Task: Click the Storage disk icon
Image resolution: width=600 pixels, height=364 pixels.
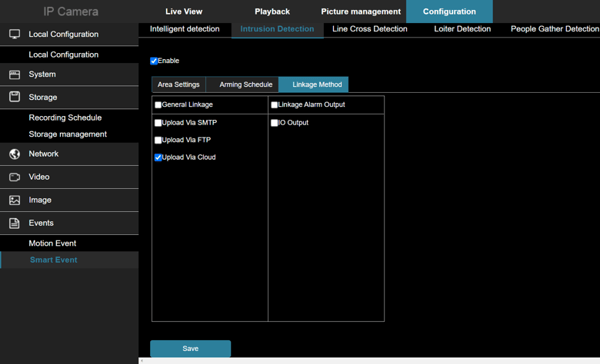Action: coord(15,97)
